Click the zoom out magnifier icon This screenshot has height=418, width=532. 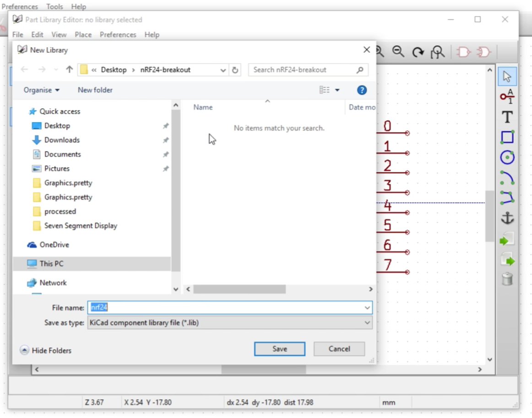point(398,52)
